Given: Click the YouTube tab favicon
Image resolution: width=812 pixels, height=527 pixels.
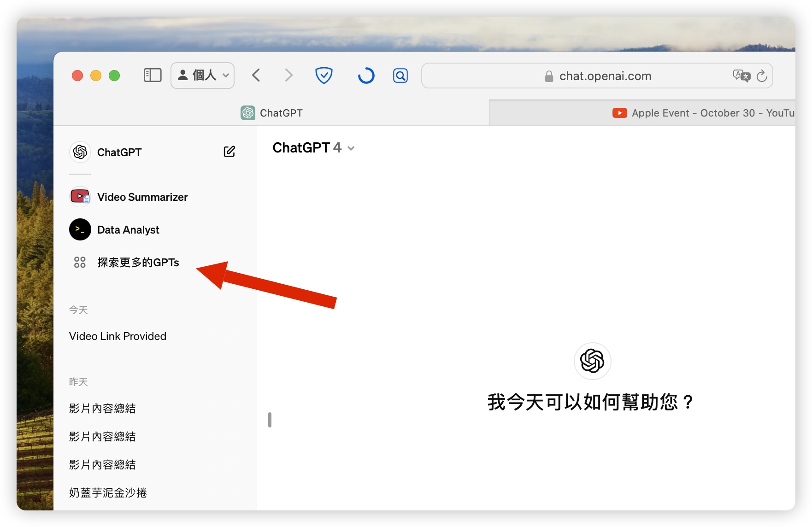Looking at the screenshot, I should [619, 113].
